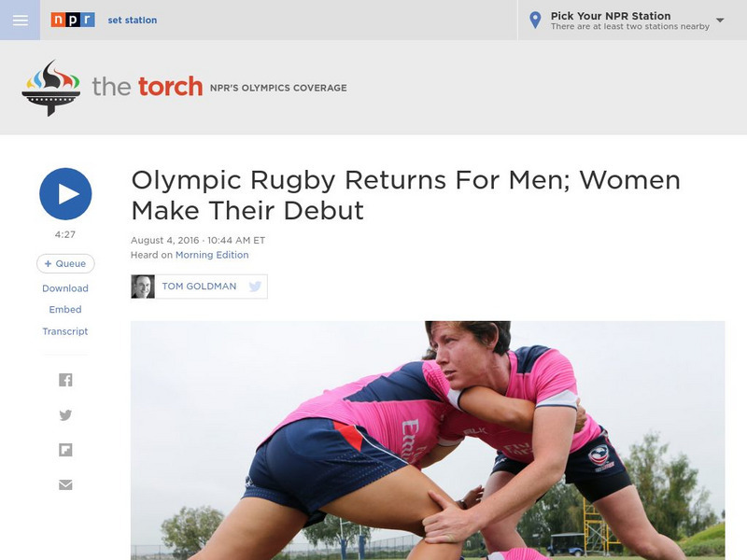
Task: Share the story on Twitter
Action: [x=64, y=412]
